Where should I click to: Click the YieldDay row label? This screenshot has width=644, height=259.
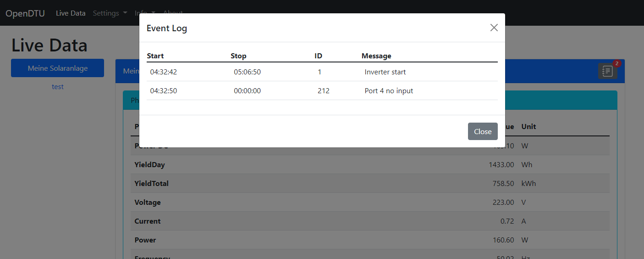[x=149, y=164]
